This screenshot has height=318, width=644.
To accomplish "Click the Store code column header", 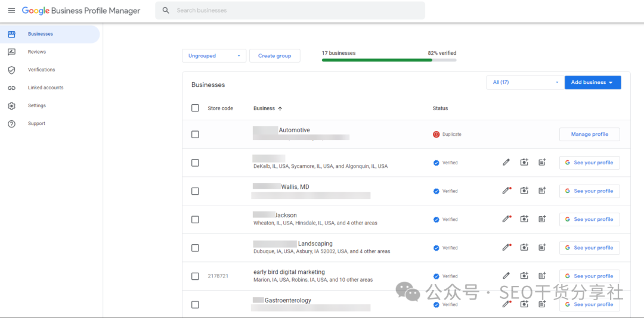I will coord(220,108).
